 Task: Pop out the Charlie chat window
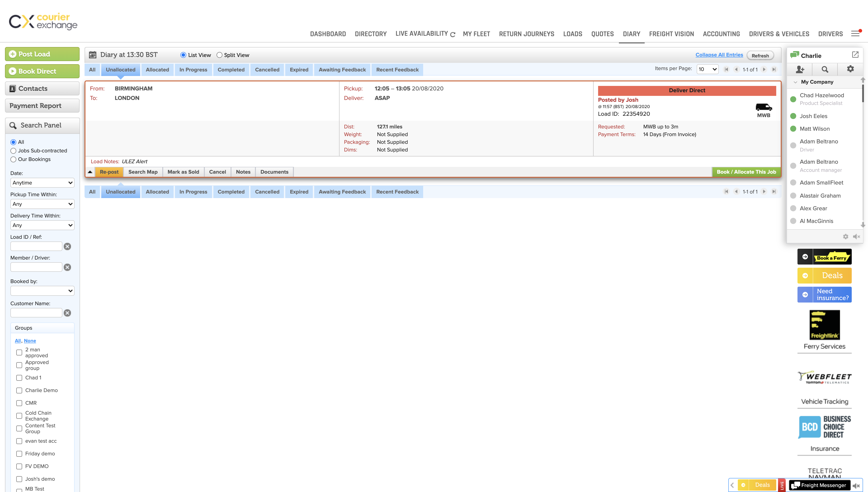point(855,55)
